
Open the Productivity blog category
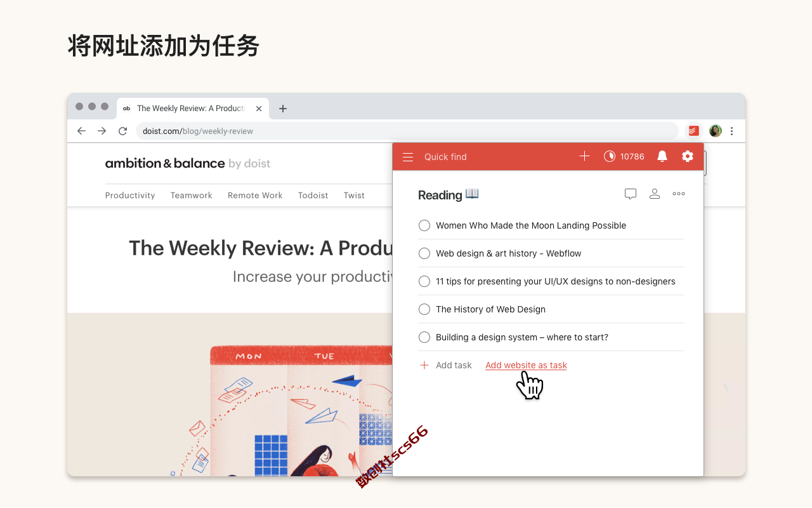pos(130,195)
